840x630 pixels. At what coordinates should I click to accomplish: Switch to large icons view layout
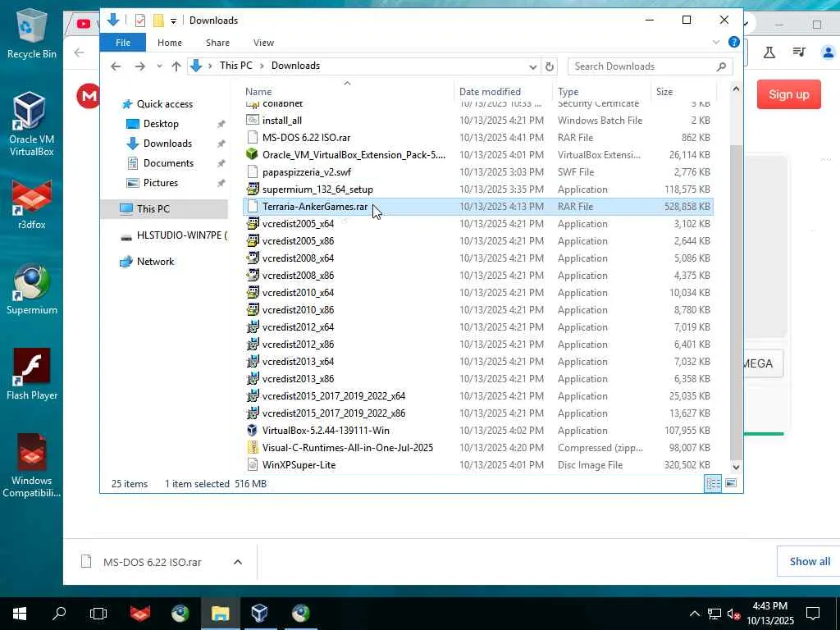pos(731,483)
